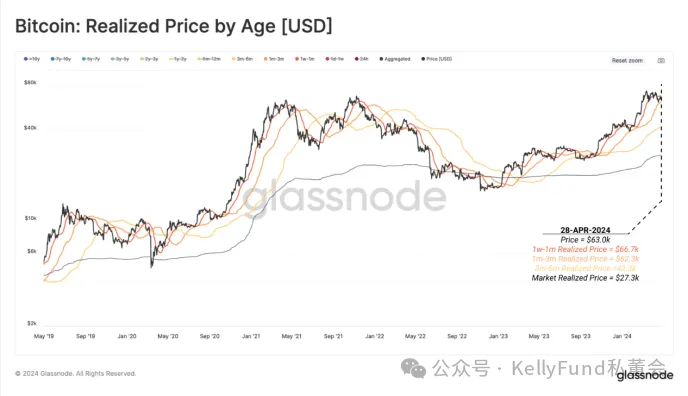688x396 pixels.
Task: Click the Jan '21 x-axis label
Action: (251, 336)
